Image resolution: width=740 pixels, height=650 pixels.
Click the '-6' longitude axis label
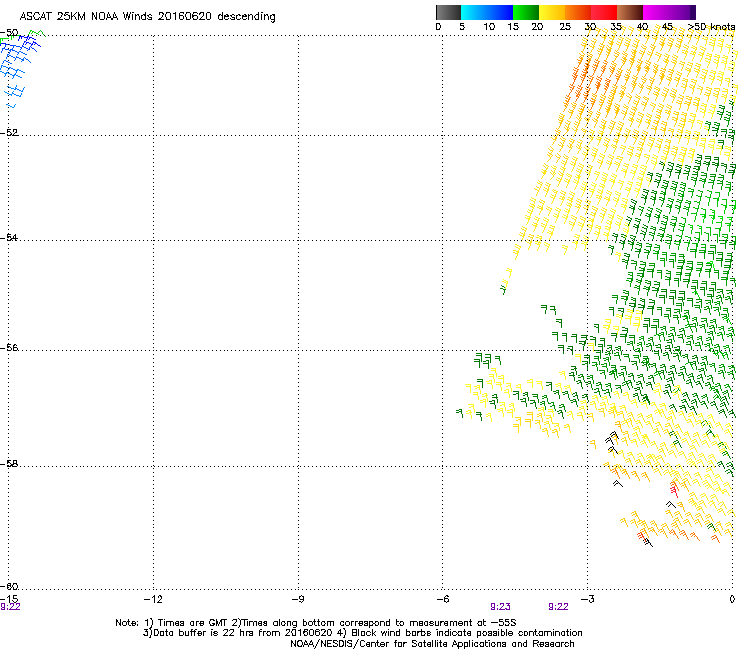[442, 599]
